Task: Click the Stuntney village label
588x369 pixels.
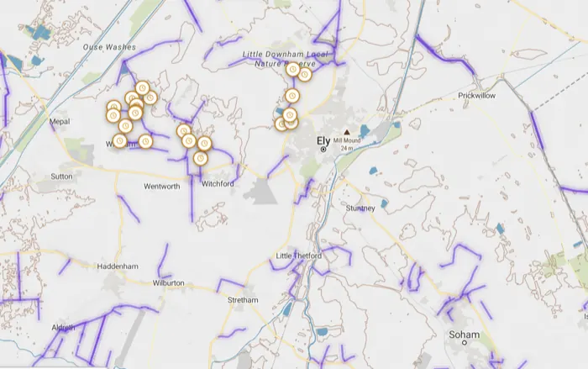Action: [360, 208]
